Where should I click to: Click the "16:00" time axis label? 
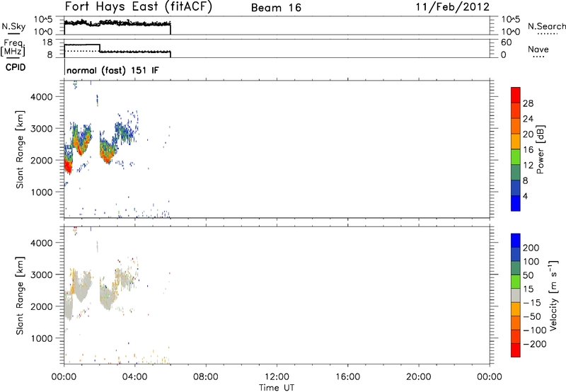point(347,377)
